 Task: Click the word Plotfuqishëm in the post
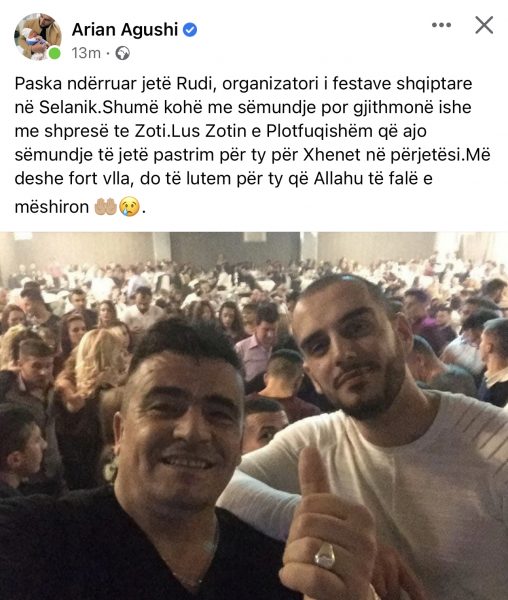[319, 131]
